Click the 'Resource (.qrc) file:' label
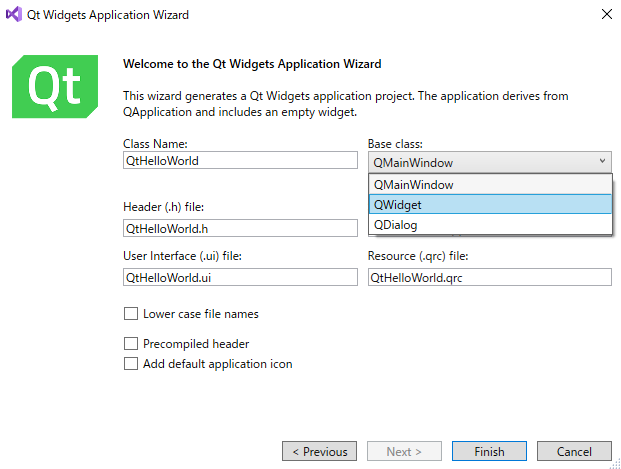This screenshot has height=469, width=621. point(418,256)
